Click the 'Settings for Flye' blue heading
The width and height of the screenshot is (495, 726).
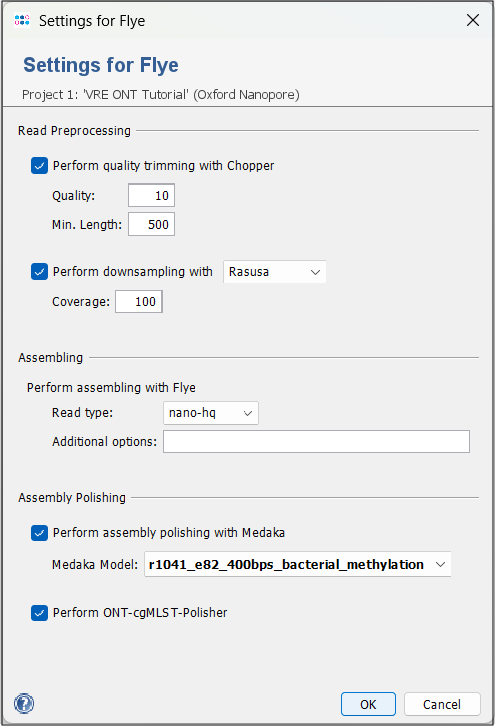coord(101,65)
